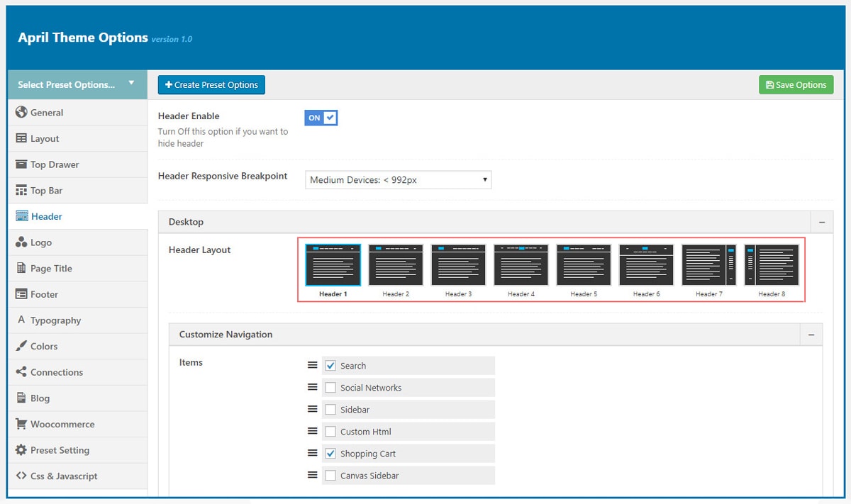
Task: Tick the Canvas Sidebar checkbox
Action: pyautogui.click(x=330, y=476)
